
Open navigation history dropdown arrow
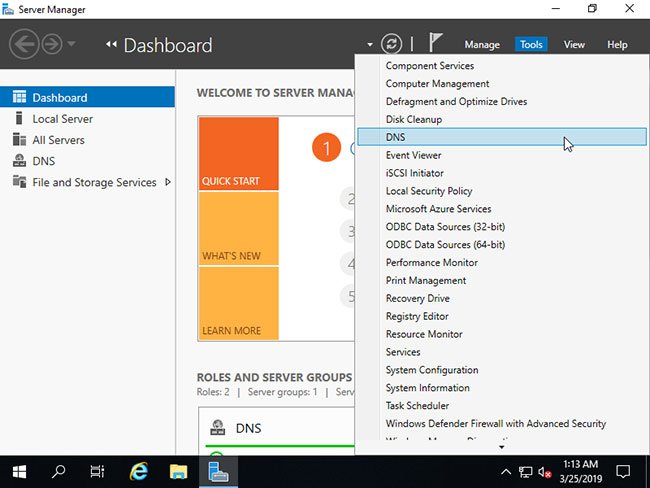click(71, 43)
